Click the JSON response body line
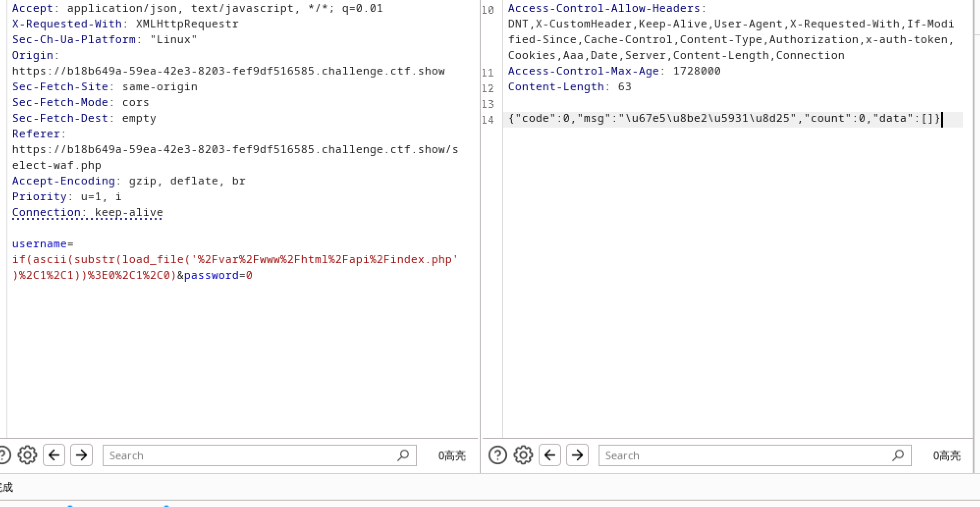The height and width of the screenshot is (507, 980). 724,118
